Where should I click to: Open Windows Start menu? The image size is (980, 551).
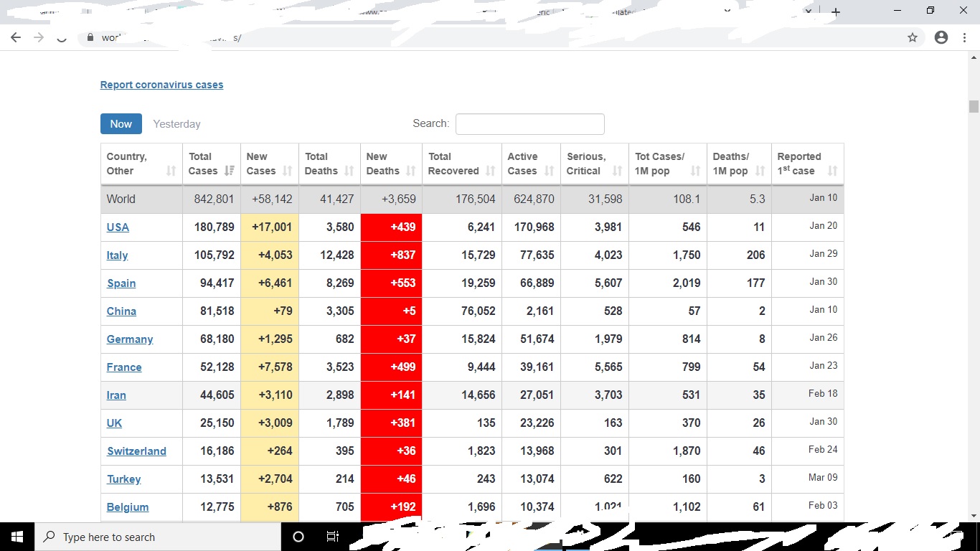[x=17, y=537]
